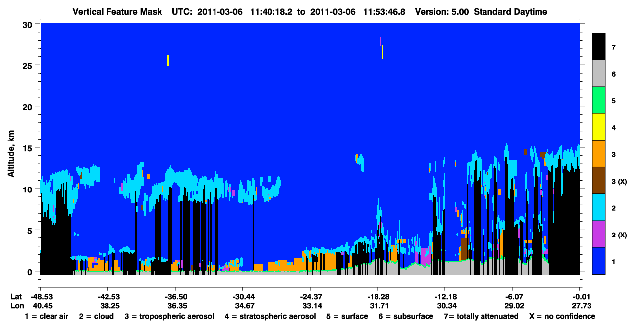Click the green legend swatch labeled 5
This screenshot has height=330, width=644.
pos(599,100)
